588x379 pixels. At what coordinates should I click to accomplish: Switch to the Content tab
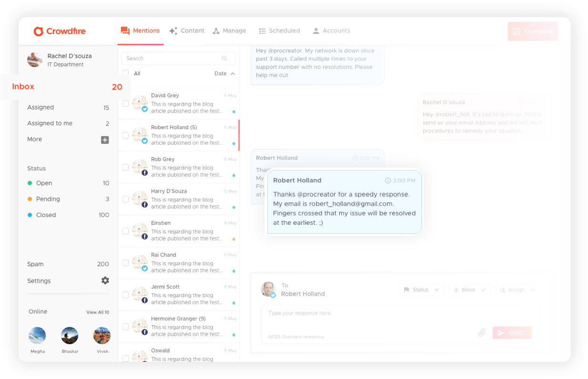point(186,30)
